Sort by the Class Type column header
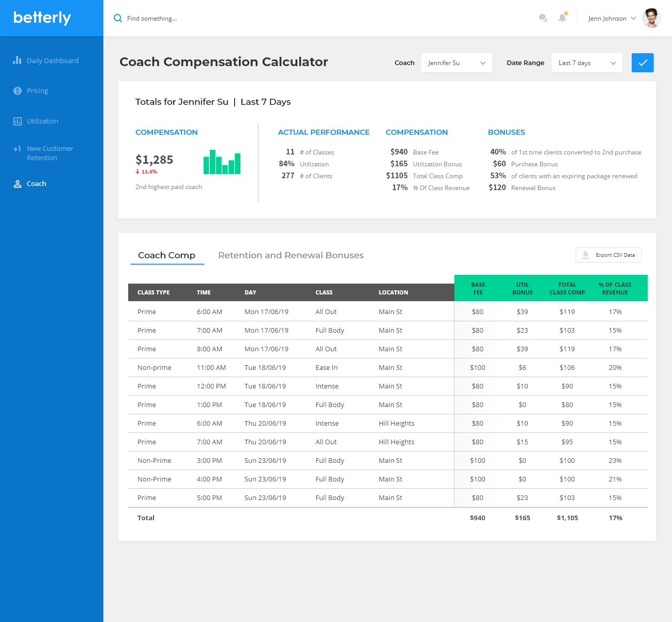The image size is (672, 622). [x=154, y=292]
